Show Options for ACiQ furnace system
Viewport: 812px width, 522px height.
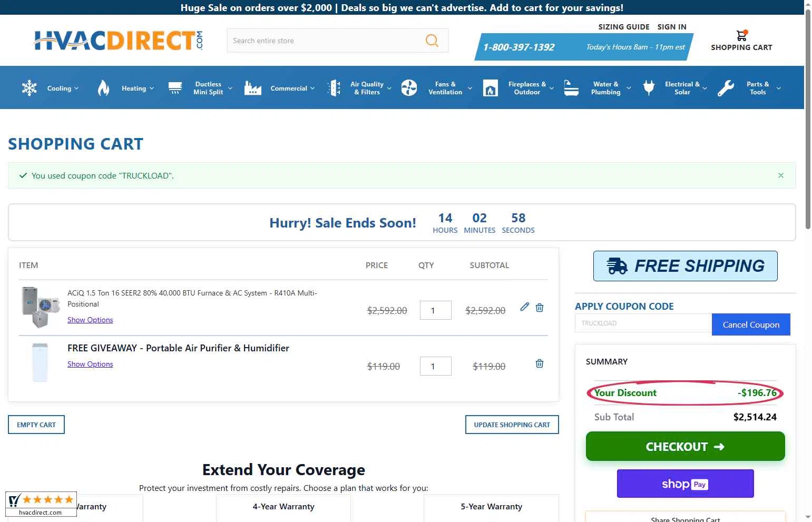pyautogui.click(x=90, y=320)
